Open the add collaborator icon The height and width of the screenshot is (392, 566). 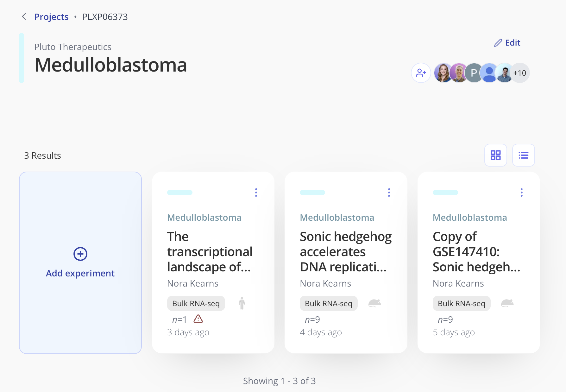[x=421, y=73]
